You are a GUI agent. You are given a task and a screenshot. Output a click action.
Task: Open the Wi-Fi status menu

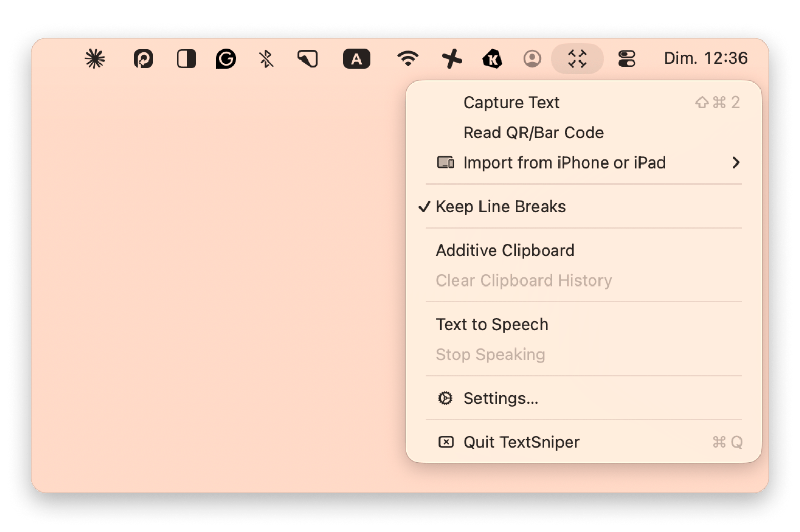[408, 58]
